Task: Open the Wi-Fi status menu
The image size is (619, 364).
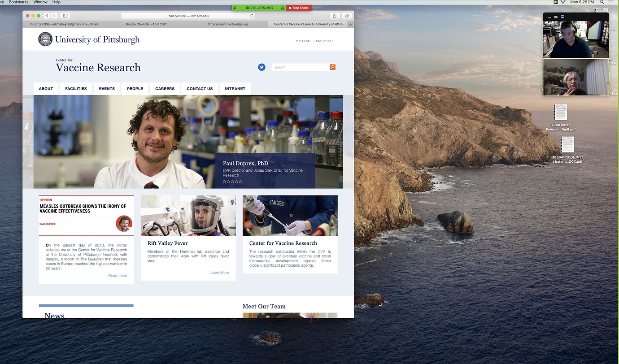Action: (x=563, y=2)
